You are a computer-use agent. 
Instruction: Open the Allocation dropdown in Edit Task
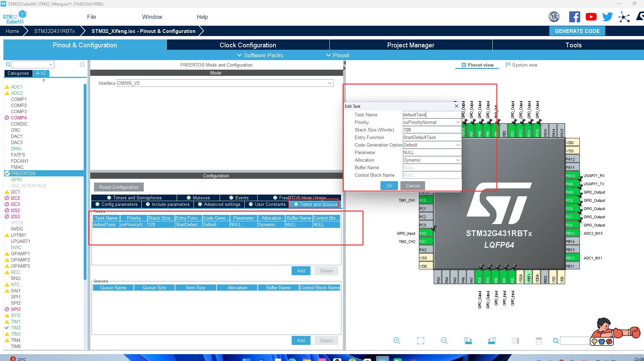[458, 160]
